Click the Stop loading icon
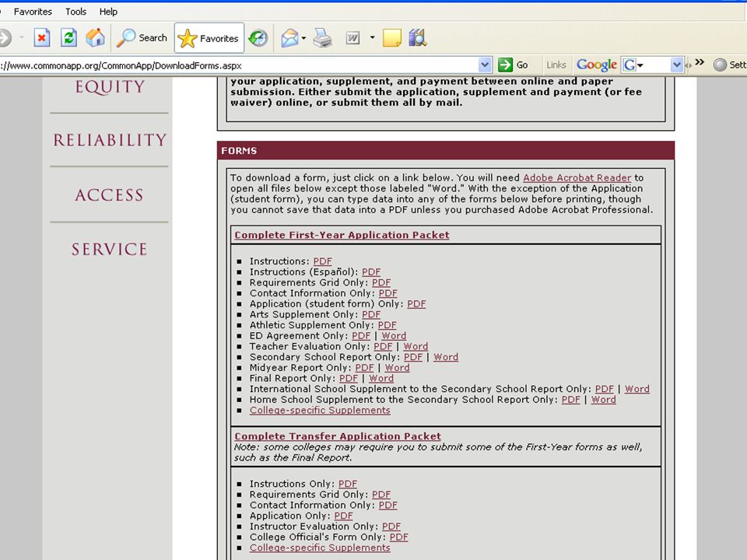Screen dimensions: 747x560 pos(42,37)
